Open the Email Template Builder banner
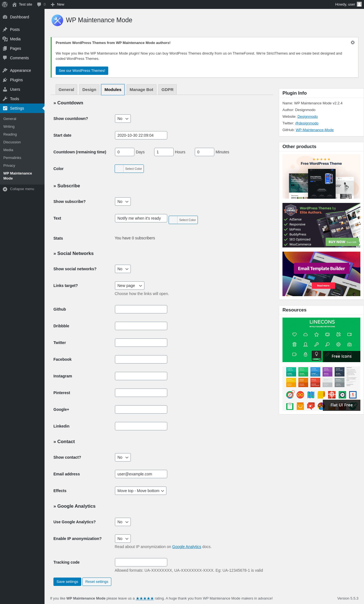 [x=321, y=274]
